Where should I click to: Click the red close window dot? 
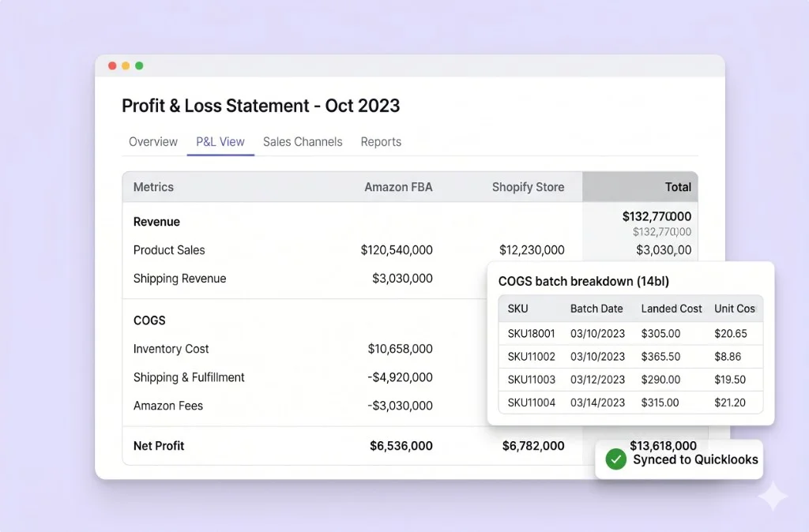[x=112, y=66]
